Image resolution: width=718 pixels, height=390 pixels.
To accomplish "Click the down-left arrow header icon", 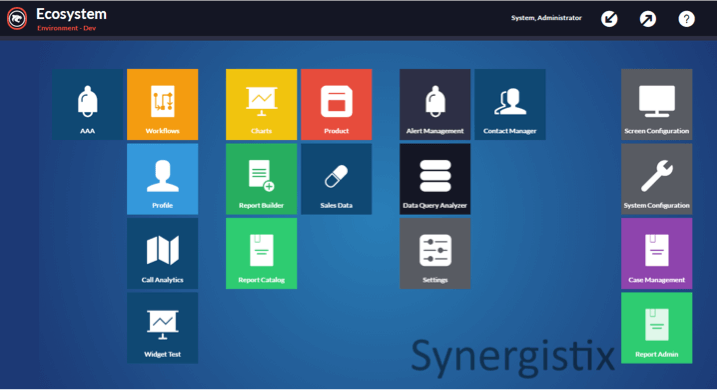I will point(609,19).
